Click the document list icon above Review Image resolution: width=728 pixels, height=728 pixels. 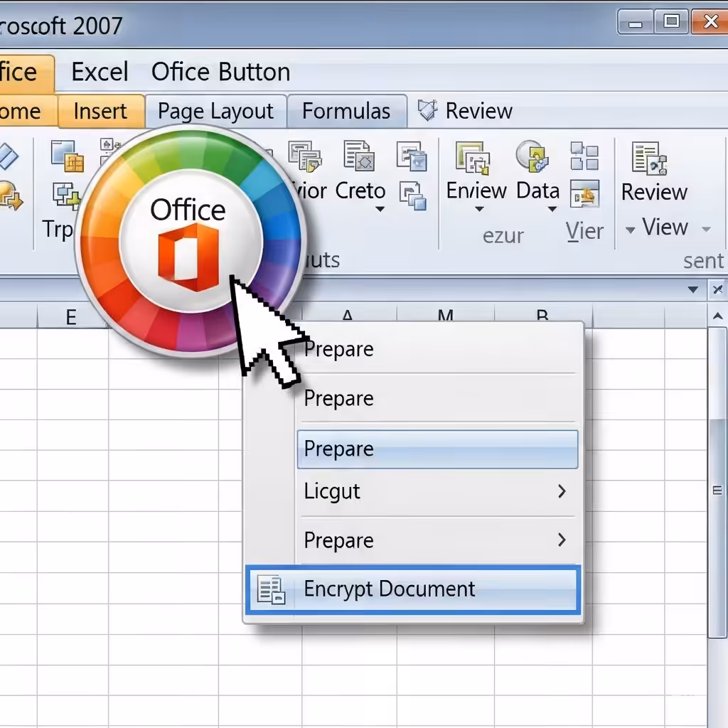pyautogui.click(x=650, y=159)
